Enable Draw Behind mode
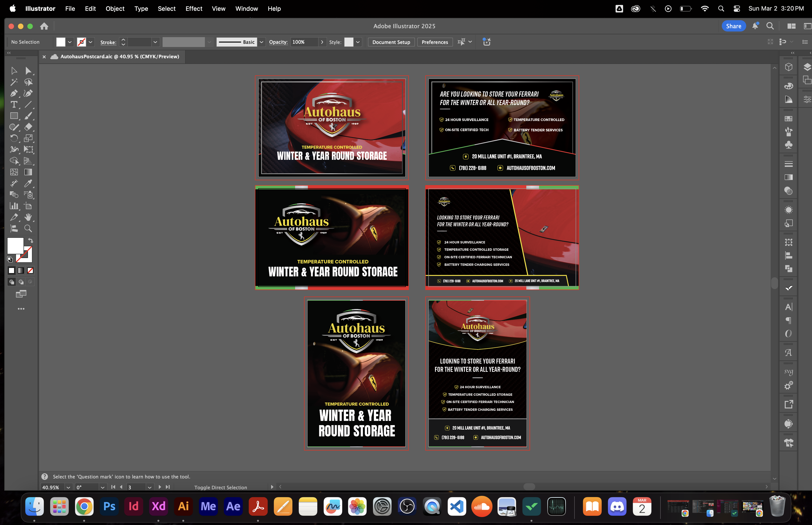812x525 pixels. [21, 282]
